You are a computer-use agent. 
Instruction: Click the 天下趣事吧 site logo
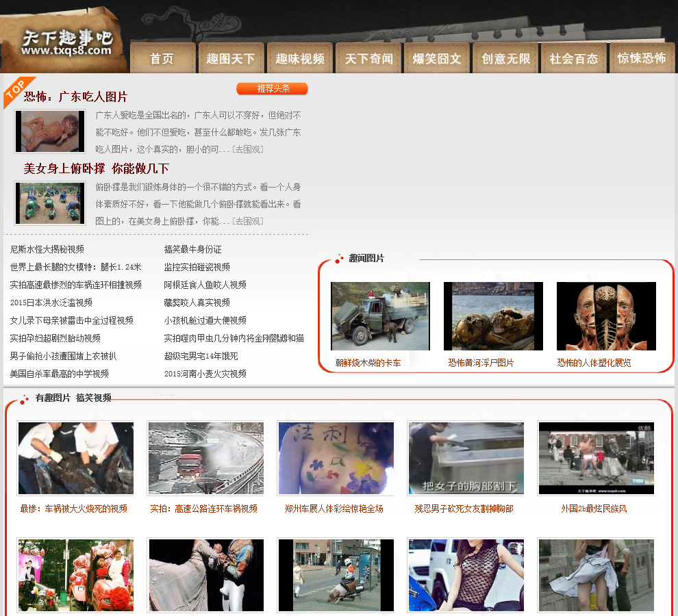(67, 43)
